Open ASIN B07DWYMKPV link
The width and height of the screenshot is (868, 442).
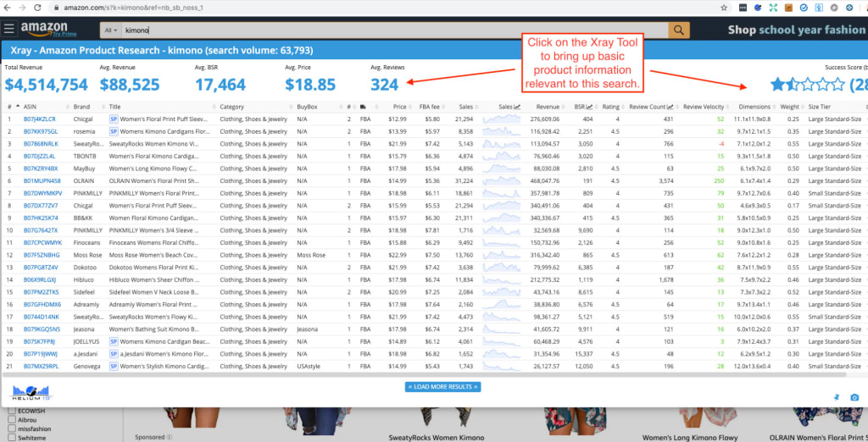(42, 193)
